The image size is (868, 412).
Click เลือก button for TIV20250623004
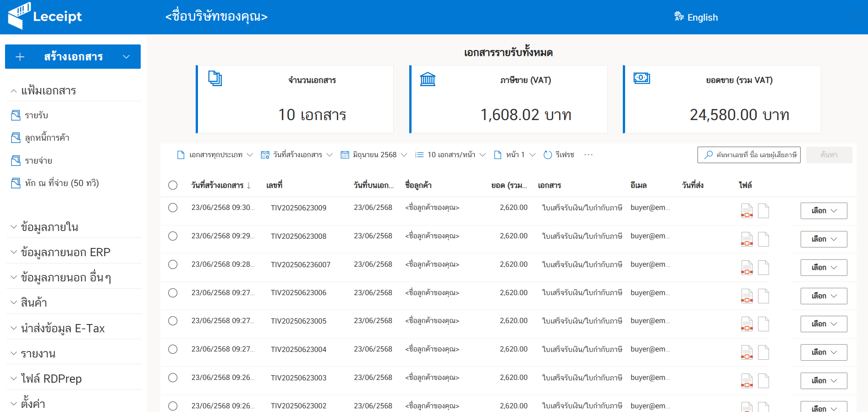824,352
